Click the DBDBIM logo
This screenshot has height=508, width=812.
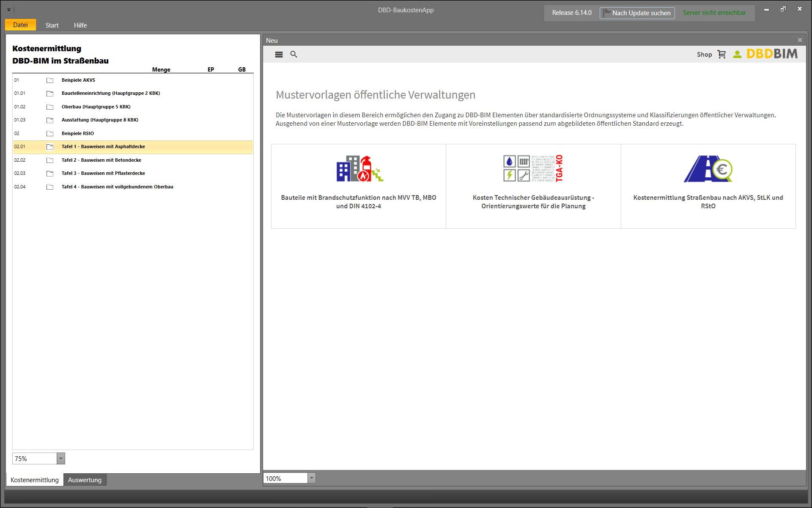point(772,54)
